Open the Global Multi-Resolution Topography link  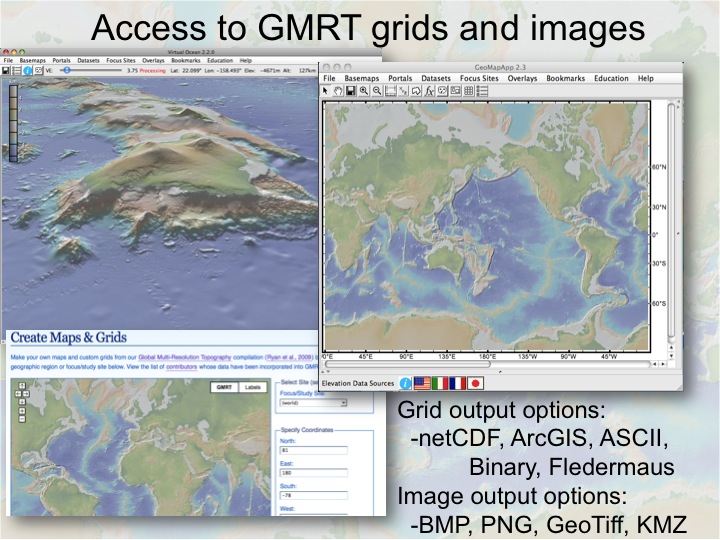pos(183,357)
